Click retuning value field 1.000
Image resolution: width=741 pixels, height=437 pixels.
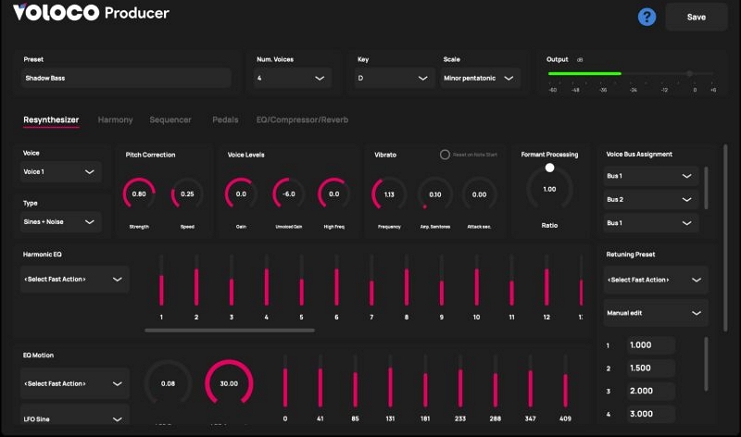(x=651, y=345)
